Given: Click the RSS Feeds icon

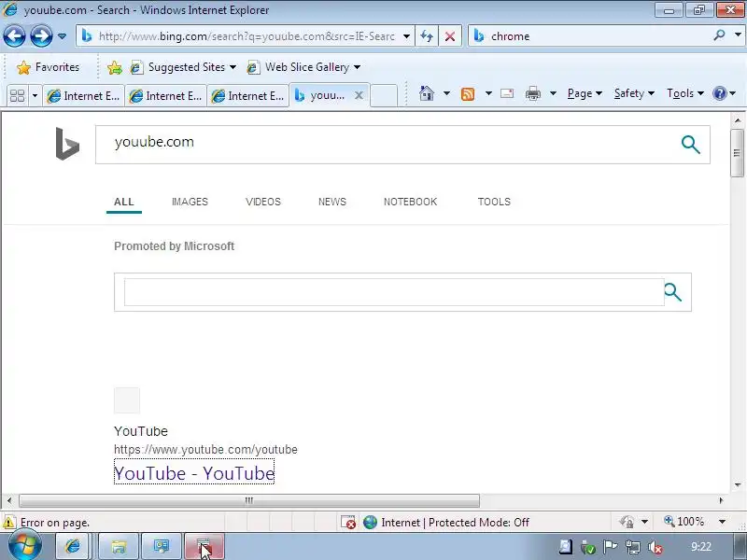Looking at the screenshot, I should coord(468,94).
